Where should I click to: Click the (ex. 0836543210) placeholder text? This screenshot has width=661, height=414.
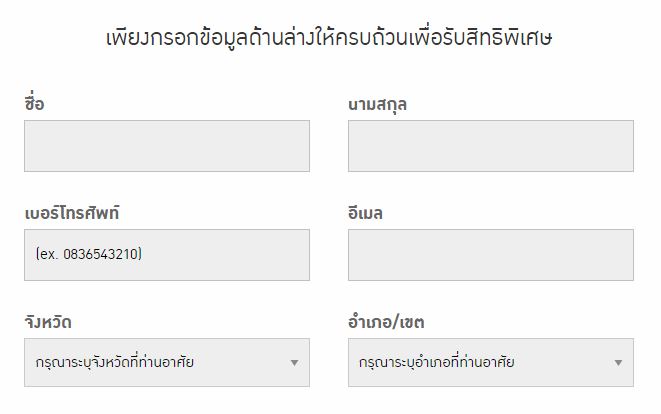click(88, 255)
